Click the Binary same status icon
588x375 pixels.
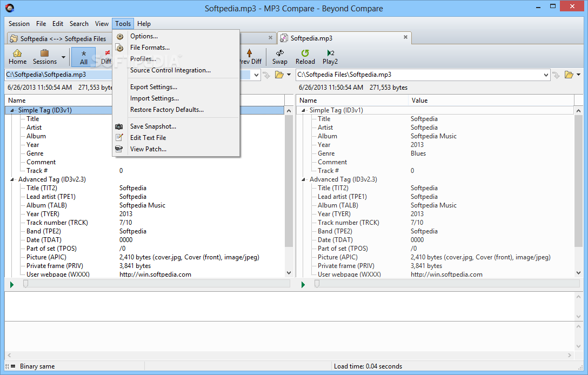point(10,366)
